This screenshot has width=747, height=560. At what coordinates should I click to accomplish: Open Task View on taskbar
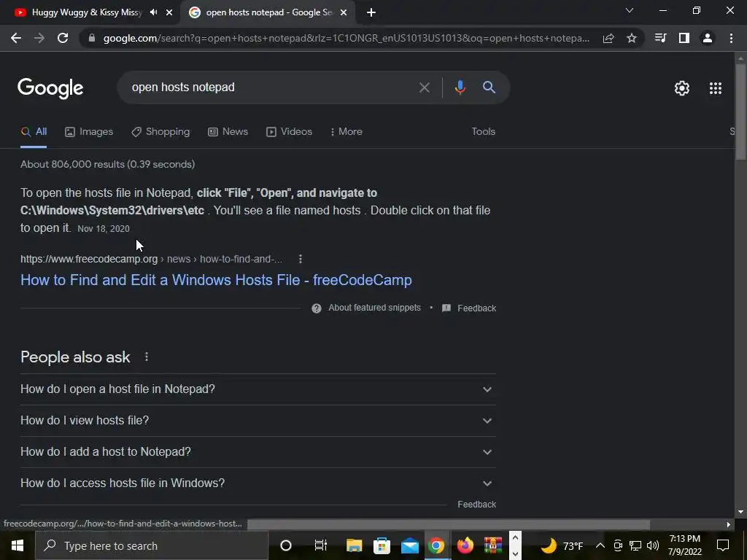click(x=321, y=545)
